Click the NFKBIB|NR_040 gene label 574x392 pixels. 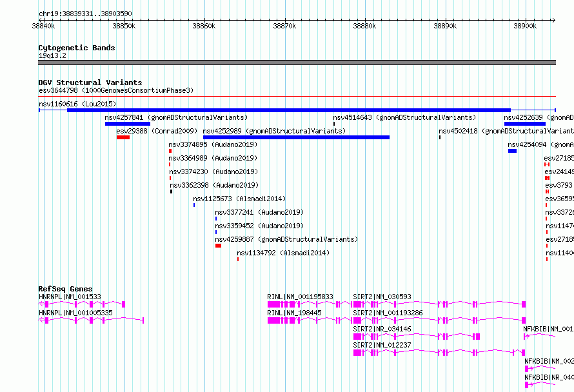click(x=549, y=377)
